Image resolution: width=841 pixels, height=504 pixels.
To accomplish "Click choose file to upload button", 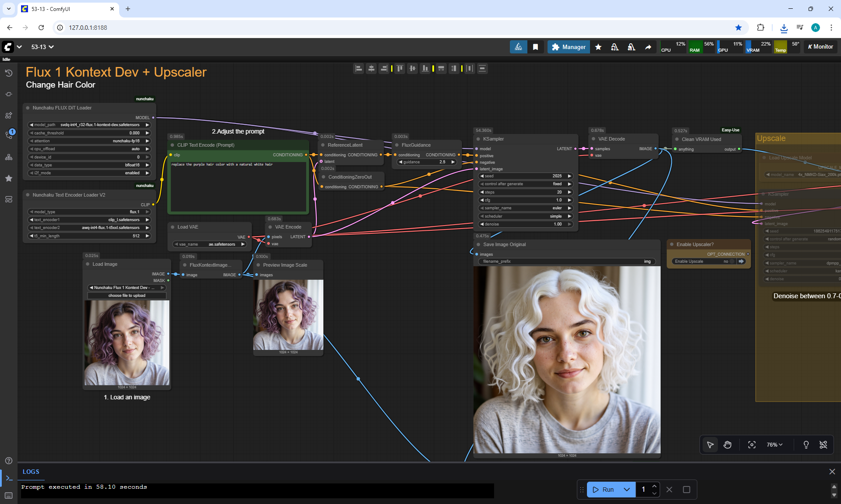I will [127, 296].
